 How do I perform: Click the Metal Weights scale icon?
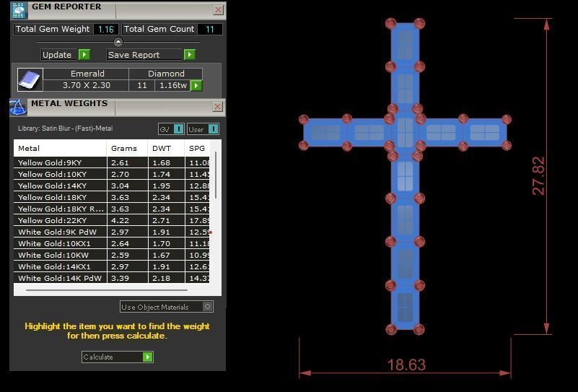(x=18, y=108)
